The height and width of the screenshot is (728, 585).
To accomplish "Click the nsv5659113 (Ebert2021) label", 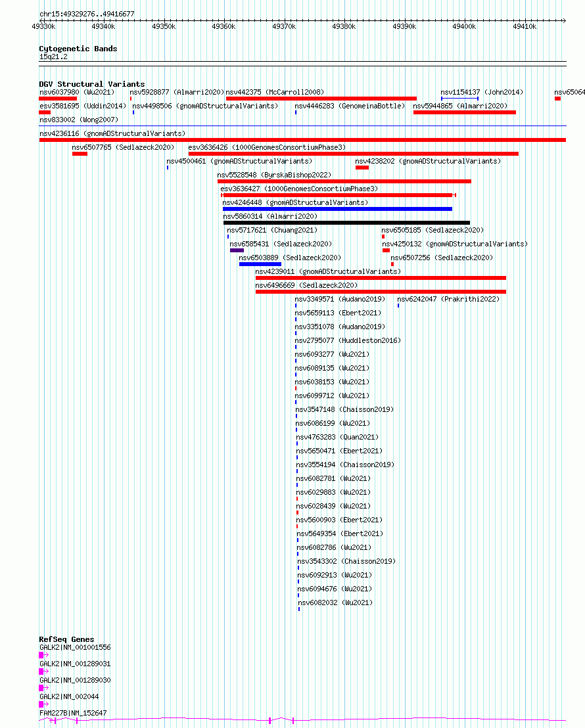I will click(x=338, y=313).
